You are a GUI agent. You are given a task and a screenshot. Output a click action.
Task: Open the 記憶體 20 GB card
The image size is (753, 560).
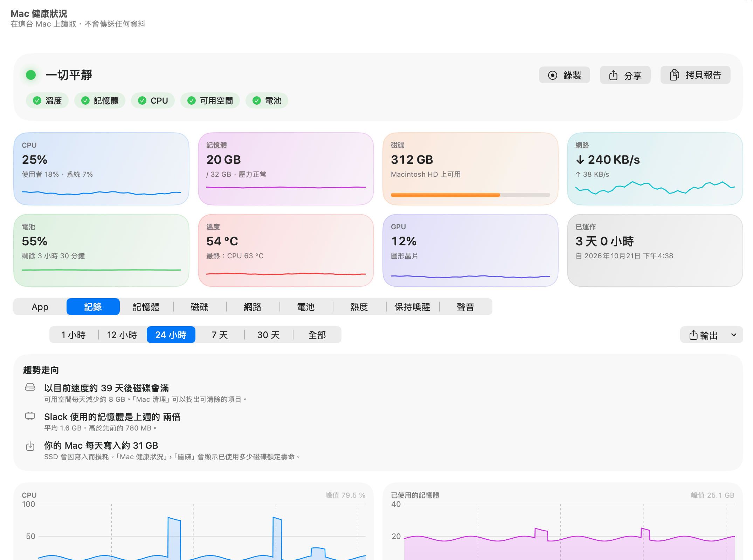286,169
